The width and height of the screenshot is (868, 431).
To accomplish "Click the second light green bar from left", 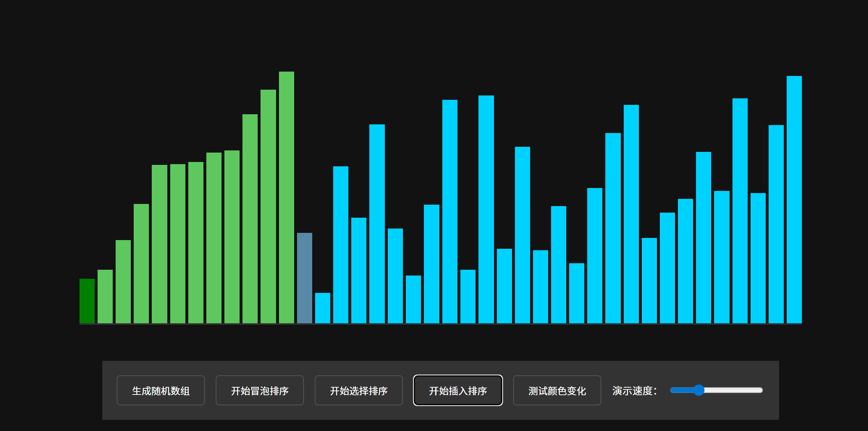I will [x=105, y=296].
